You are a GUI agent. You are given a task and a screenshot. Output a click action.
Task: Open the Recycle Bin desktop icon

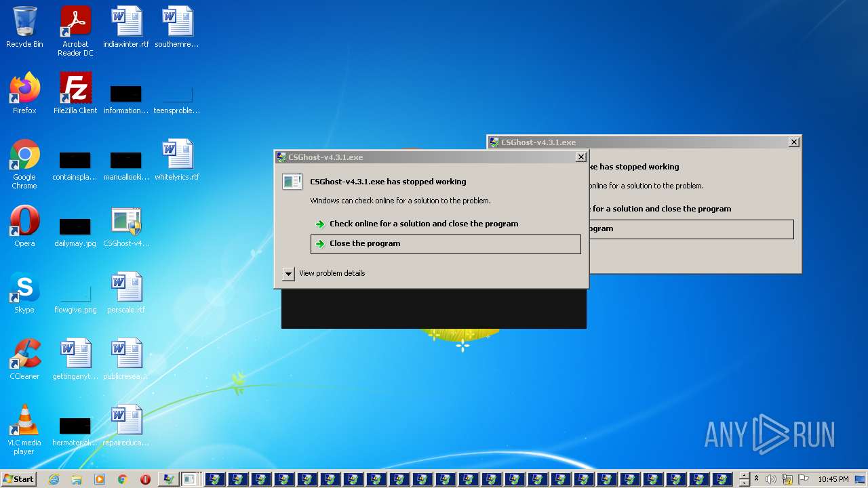coord(24,28)
